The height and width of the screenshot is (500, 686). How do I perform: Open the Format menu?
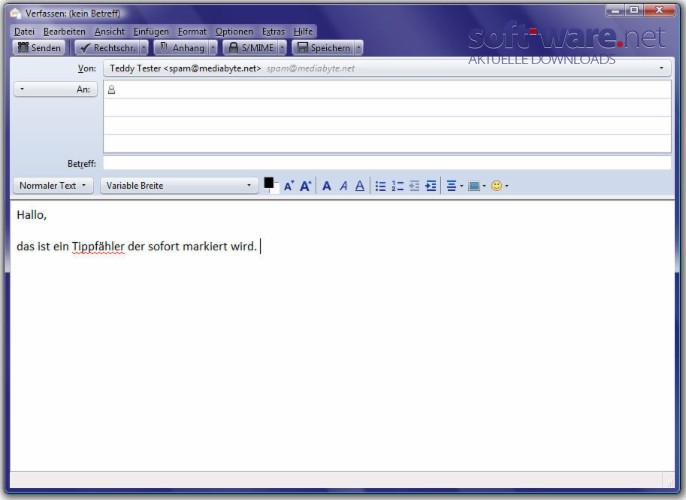(192, 31)
